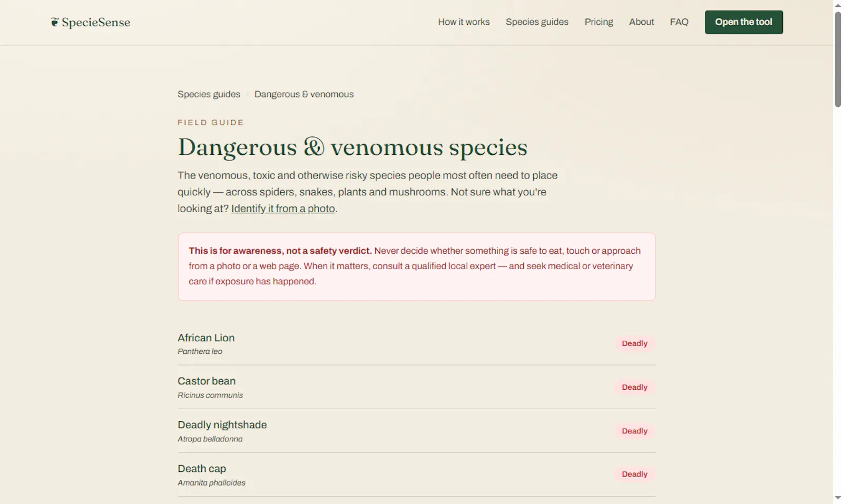The width and height of the screenshot is (843, 504).
Task: Click scientific name Ricinus communis
Action: 210,395
